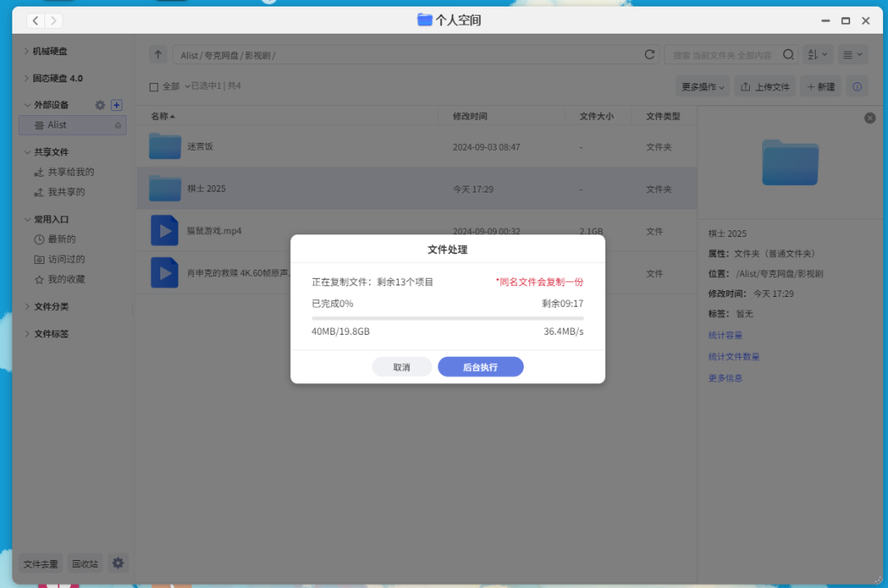Open the 统计容量 link

[724, 335]
